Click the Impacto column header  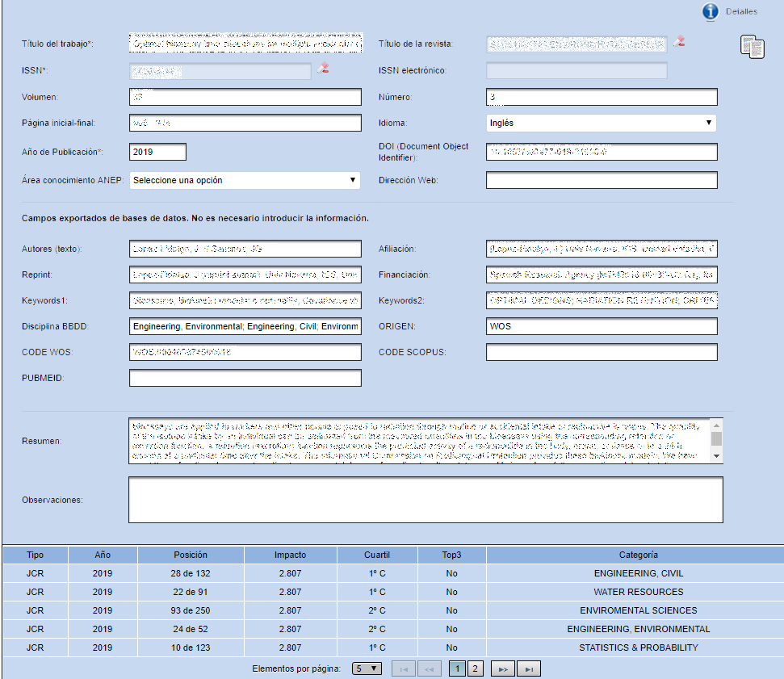[x=290, y=555]
